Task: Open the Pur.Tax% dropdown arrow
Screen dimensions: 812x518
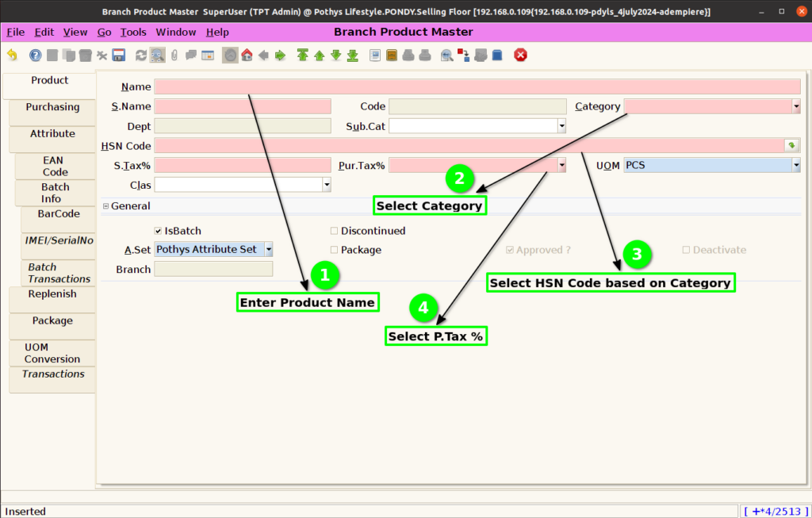Action: [x=561, y=165]
